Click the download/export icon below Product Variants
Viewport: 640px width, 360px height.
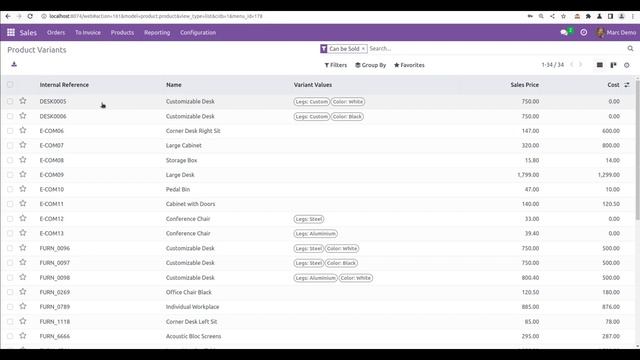14,64
